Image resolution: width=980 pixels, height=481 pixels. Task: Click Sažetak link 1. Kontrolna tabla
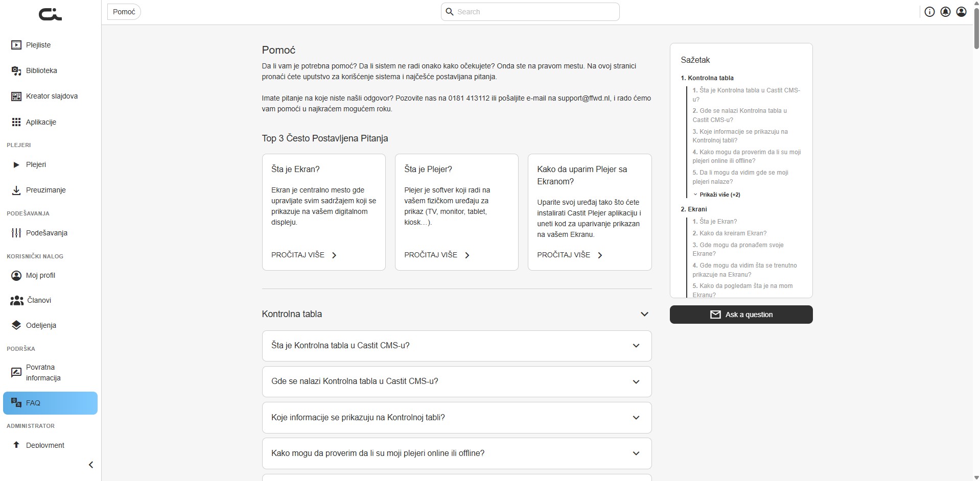point(707,78)
